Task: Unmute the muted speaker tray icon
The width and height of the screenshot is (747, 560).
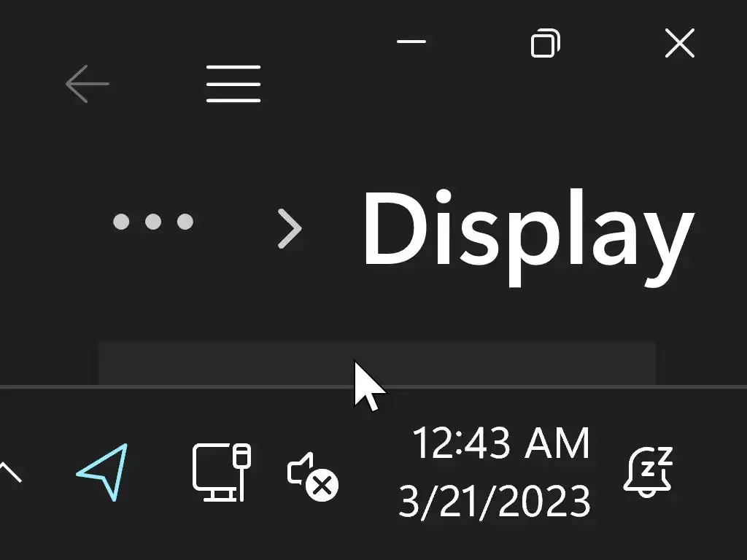Action: pyautogui.click(x=312, y=476)
